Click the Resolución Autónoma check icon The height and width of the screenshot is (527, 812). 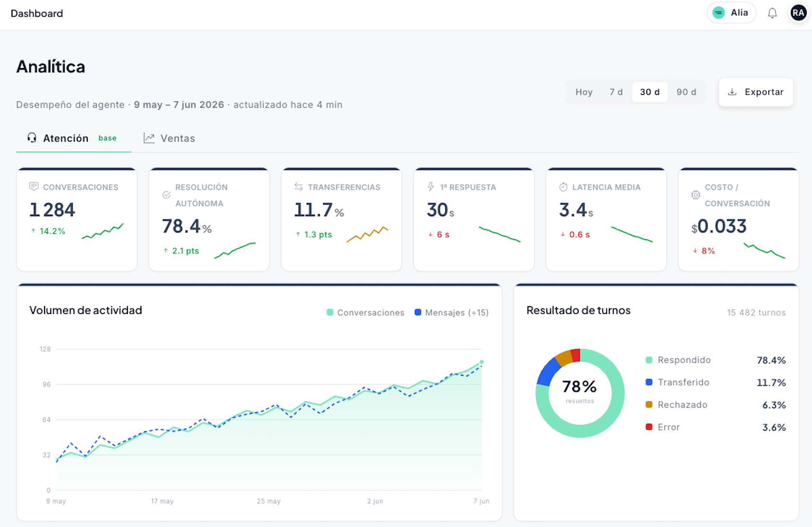click(x=166, y=195)
